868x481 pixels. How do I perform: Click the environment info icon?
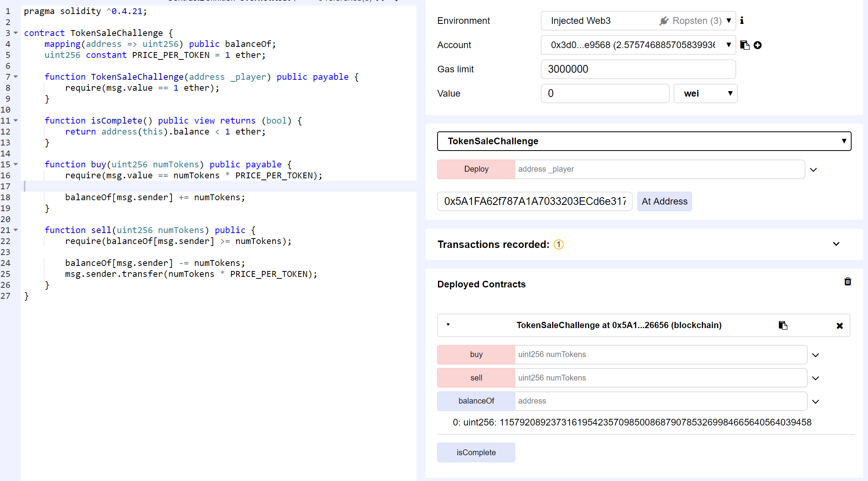click(742, 20)
